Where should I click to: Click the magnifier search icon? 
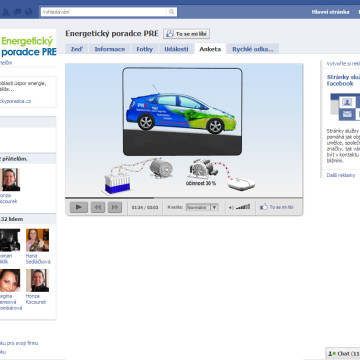click(x=172, y=12)
